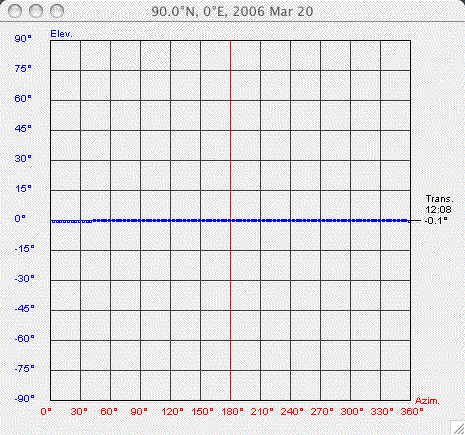Click the 45° elevation axis label

point(23,129)
